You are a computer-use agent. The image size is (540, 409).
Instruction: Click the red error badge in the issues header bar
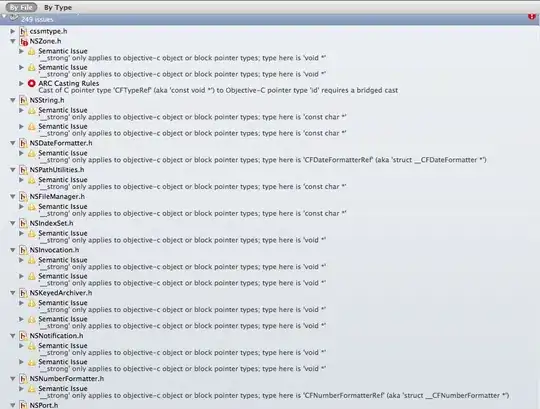[532, 16]
